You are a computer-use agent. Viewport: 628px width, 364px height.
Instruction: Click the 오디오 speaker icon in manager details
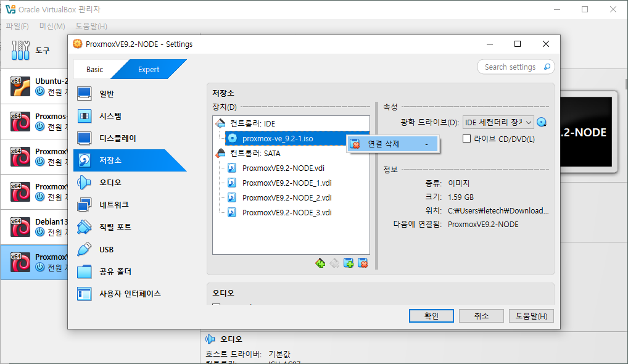coord(210,339)
